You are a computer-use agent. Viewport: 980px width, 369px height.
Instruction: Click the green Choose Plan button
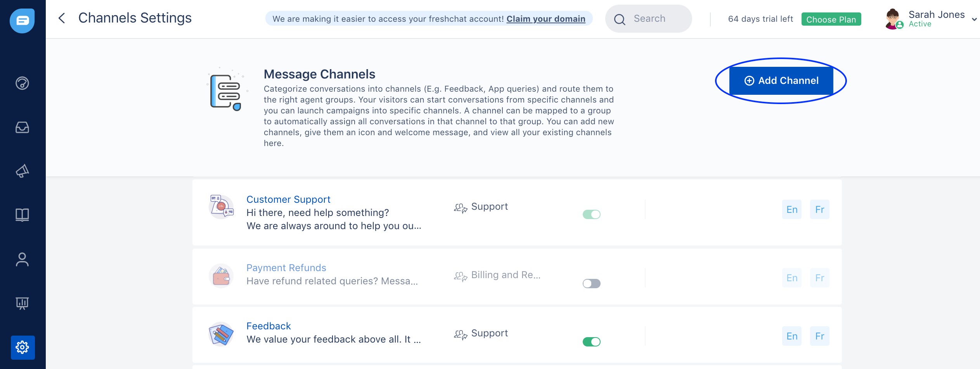click(831, 19)
